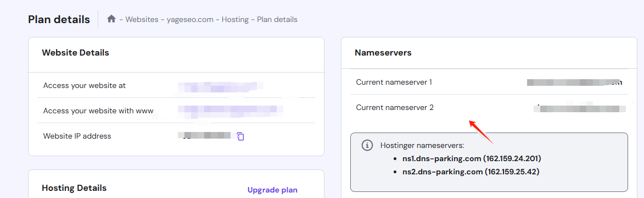Open Hosting in the breadcrumb
This screenshot has height=198, width=644.
coord(235,19)
